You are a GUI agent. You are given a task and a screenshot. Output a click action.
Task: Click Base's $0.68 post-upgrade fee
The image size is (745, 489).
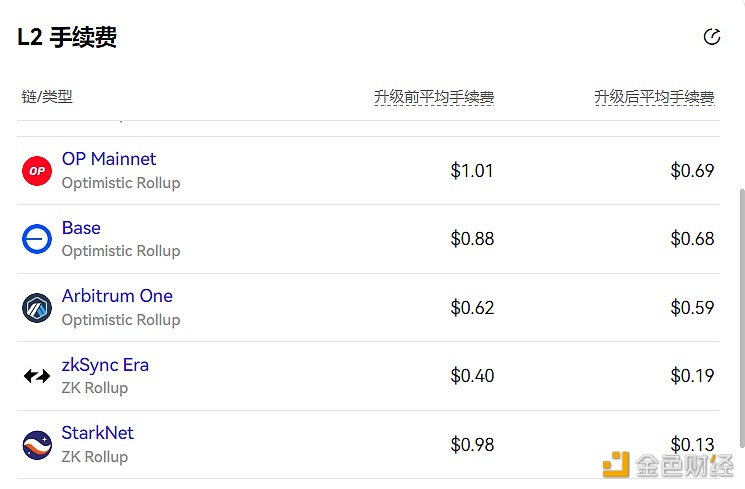click(692, 239)
